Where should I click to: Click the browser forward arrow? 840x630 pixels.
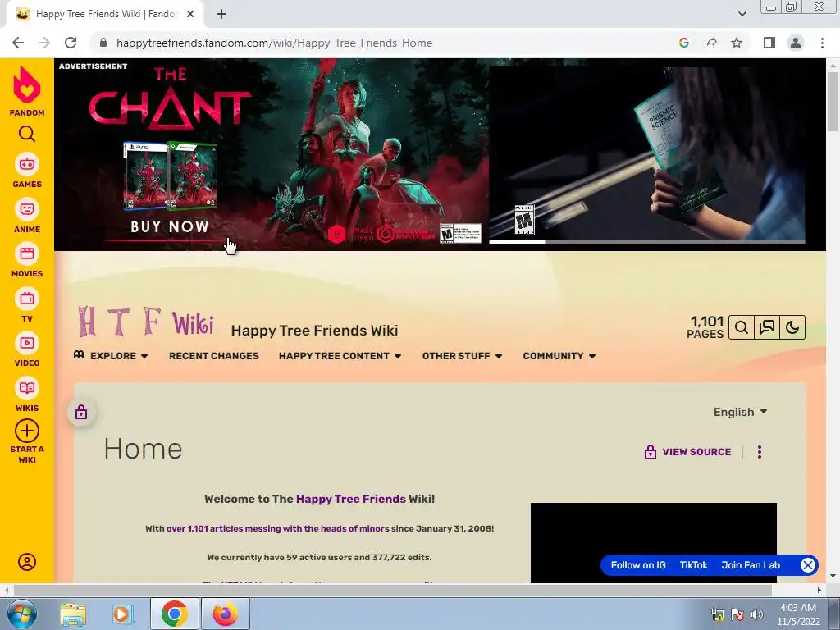click(x=44, y=43)
